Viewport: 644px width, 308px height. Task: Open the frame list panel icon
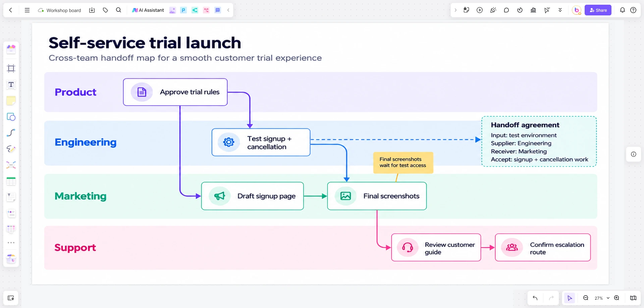point(11,298)
